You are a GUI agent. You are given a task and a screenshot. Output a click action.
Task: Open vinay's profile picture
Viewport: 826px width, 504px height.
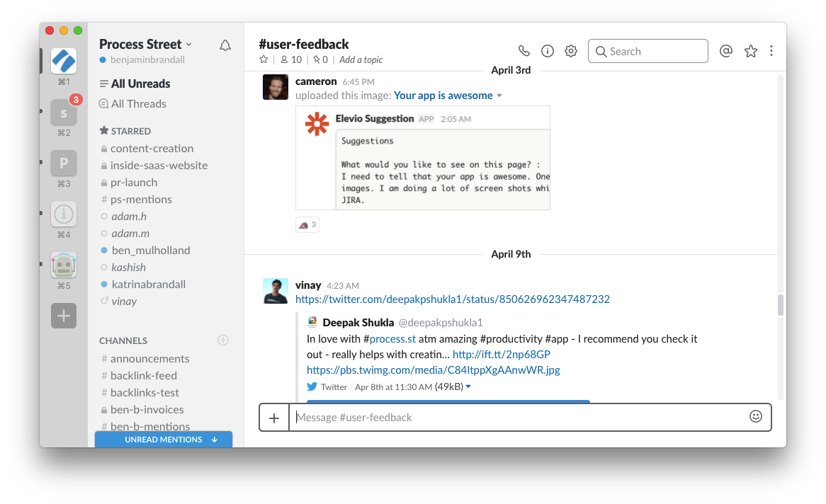tap(276, 291)
